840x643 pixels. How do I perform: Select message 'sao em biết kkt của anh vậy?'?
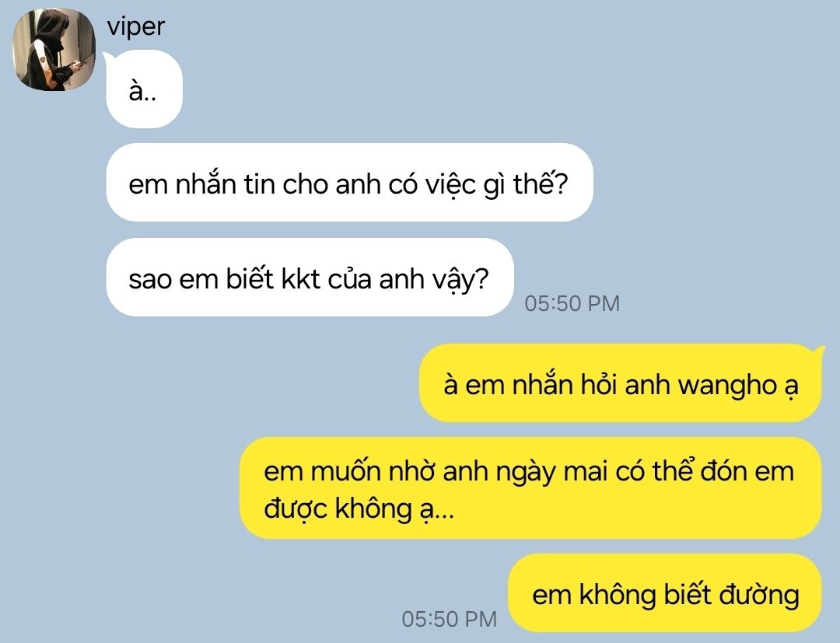tap(310, 278)
